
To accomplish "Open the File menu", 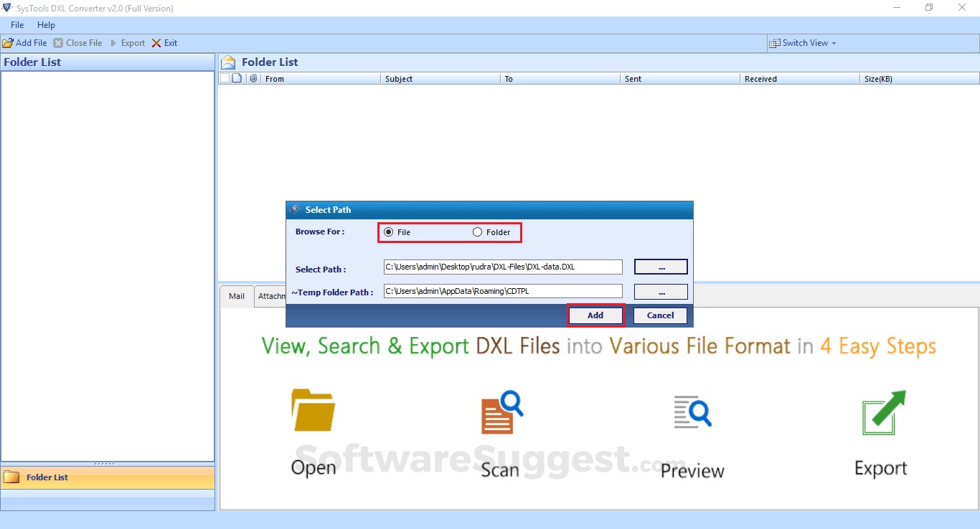I will click(x=17, y=24).
